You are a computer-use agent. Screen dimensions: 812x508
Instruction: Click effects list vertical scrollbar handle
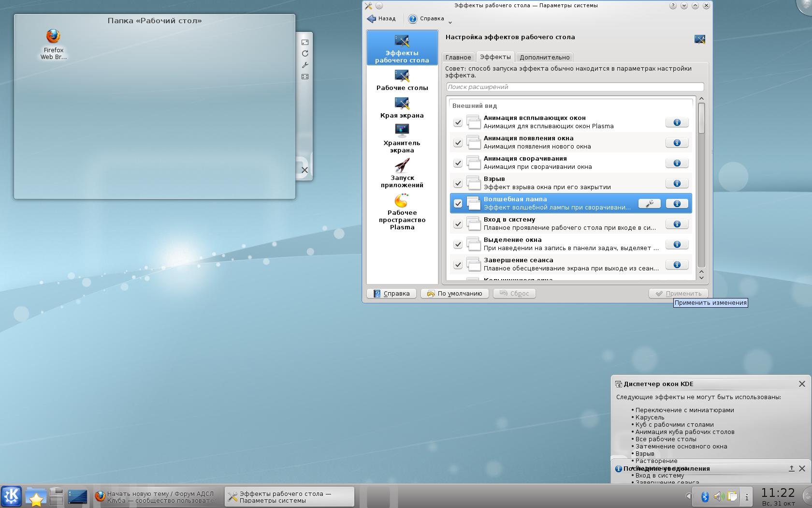click(701, 118)
